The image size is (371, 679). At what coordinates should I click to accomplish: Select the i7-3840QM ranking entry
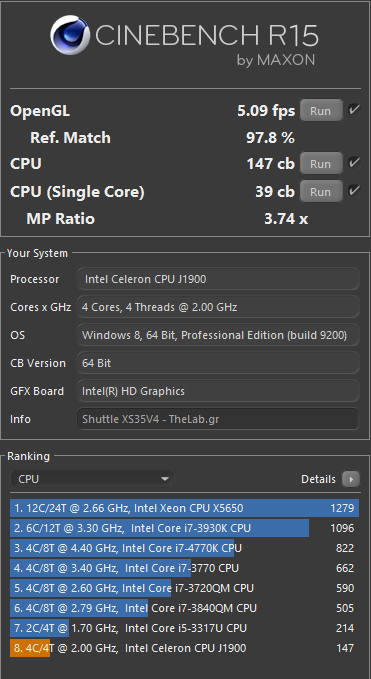coord(184,608)
